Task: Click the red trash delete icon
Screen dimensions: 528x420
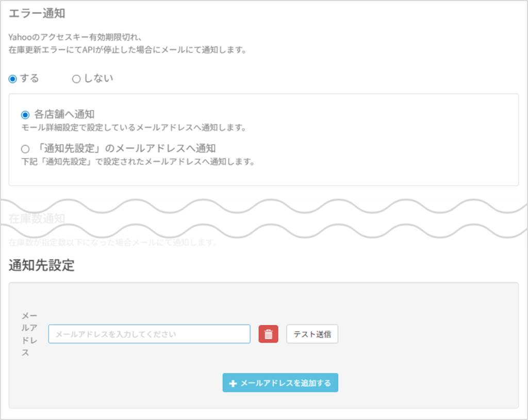Action: [268, 334]
